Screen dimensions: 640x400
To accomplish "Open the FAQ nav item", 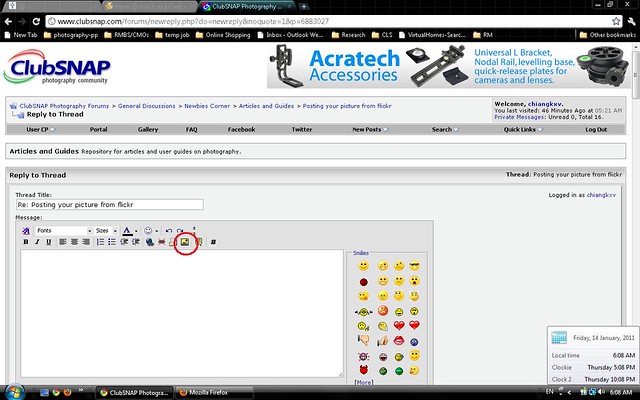I will tap(191, 129).
